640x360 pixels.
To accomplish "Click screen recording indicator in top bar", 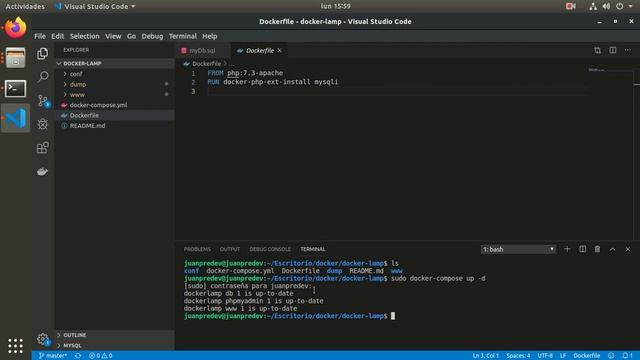I will [x=571, y=6].
